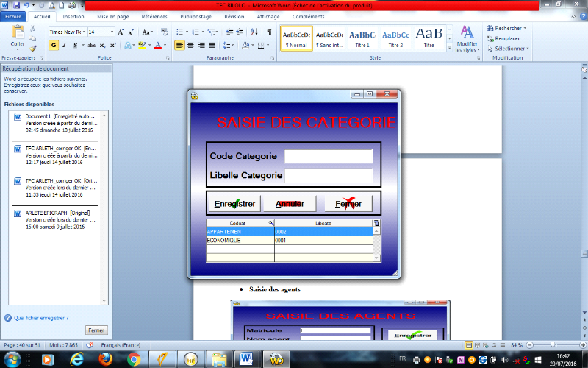Open the font size dropdown showing 14
The image size is (588, 368).
(112, 32)
